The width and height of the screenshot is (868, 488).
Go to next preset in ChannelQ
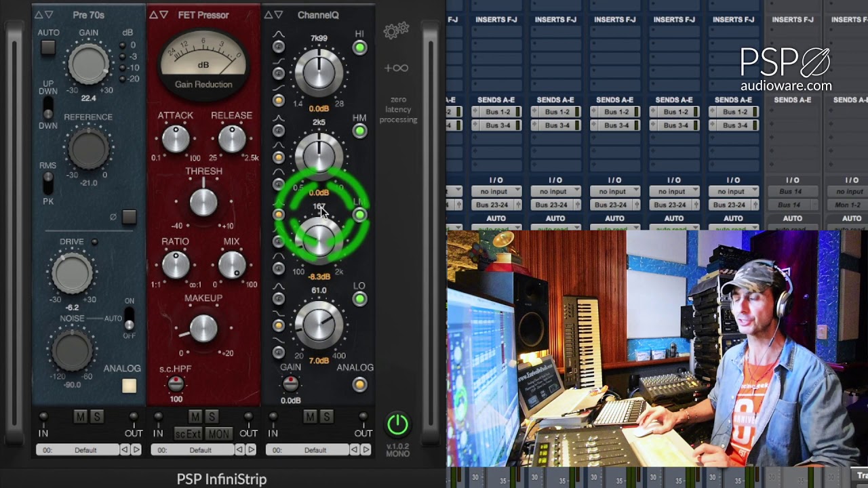(x=366, y=449)
